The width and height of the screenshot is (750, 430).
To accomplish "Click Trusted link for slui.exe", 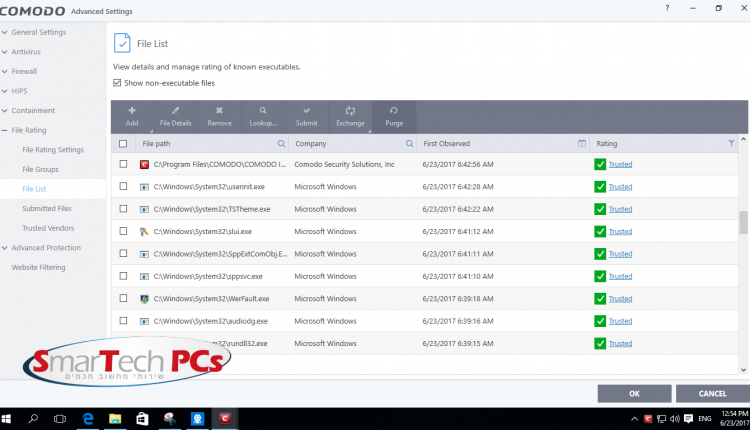I will pos(620,232).
